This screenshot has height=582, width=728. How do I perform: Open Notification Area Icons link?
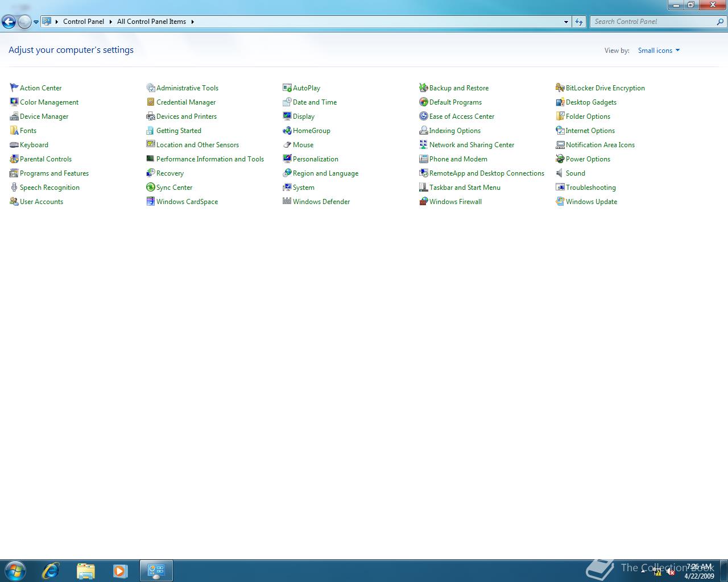600,145
